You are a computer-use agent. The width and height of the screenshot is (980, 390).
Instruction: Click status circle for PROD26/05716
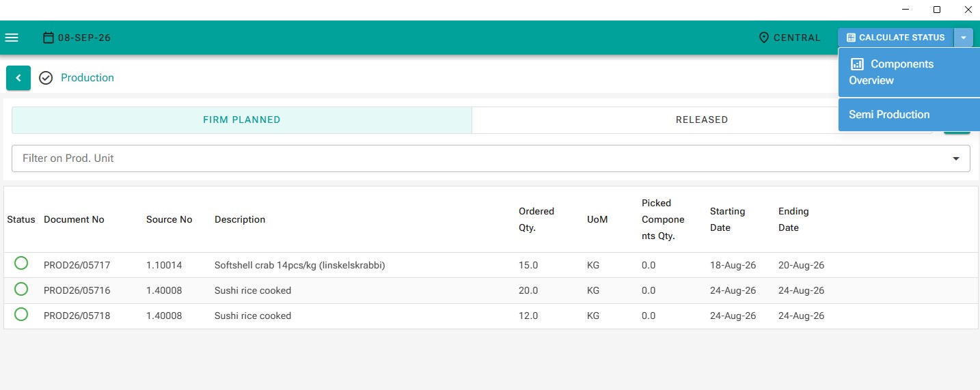(21, 289)
